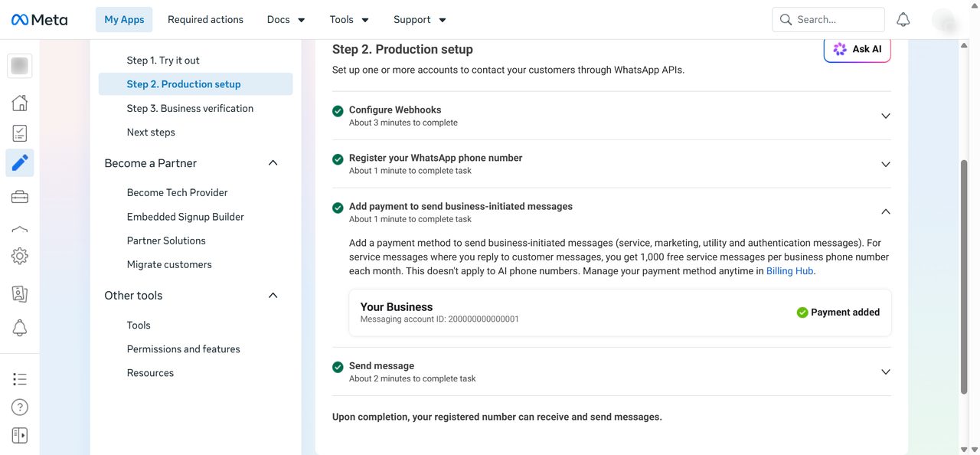Click the search magnifier icon
Viewport: 980px width, 455px height.
click(x=786, y=20)
